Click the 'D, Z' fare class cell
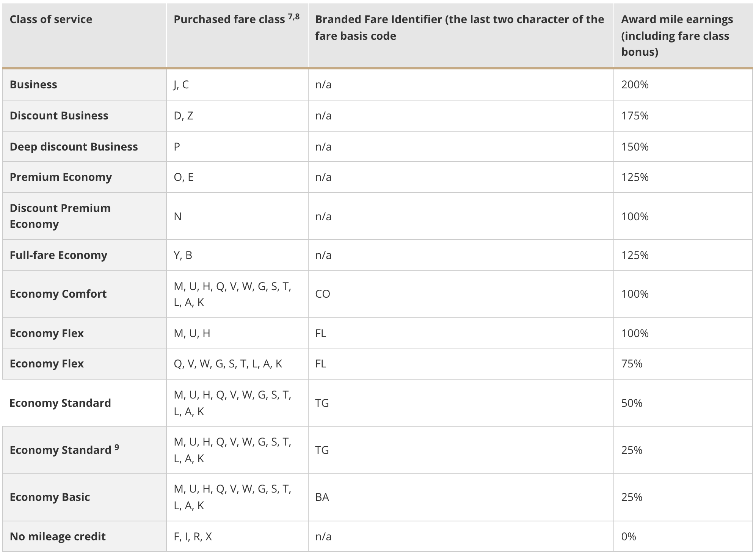The height and width of the screenshot is (554, 756). (184, 116)
